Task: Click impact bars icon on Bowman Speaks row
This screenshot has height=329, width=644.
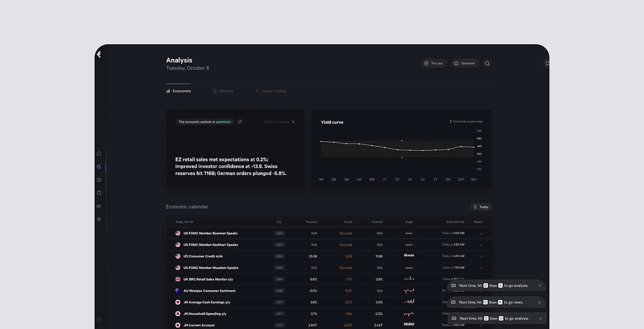Action: [481, 233]
